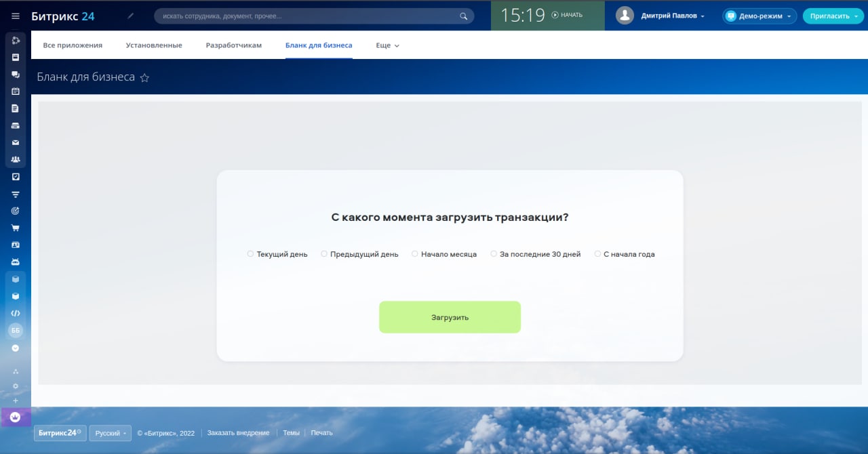Open the top recycle-style icon in the sidebar

tap(16, 41)
